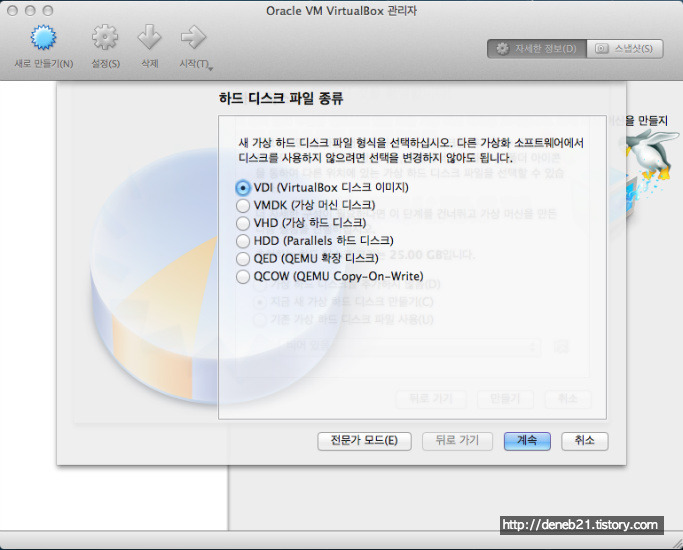Select VHD (가상 하드 디스크) option
Image resolution: width=683 pixels, height=550 pixels.
[x=243, y=223]
